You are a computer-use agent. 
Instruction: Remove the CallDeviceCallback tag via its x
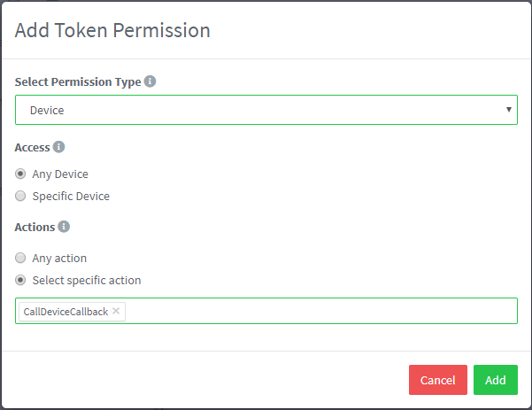(116, 311)
